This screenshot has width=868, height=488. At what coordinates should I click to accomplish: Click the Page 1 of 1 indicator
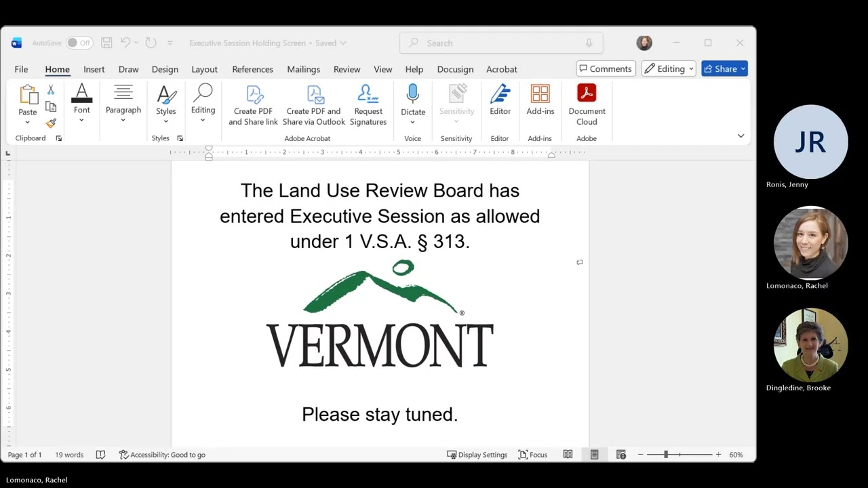tap(24, 455)
